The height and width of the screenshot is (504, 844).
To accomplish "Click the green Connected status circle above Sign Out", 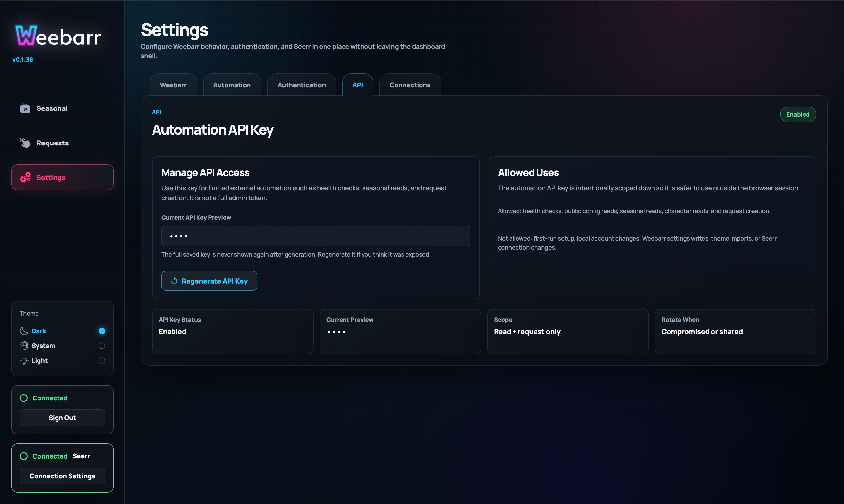I will (23, 398).
